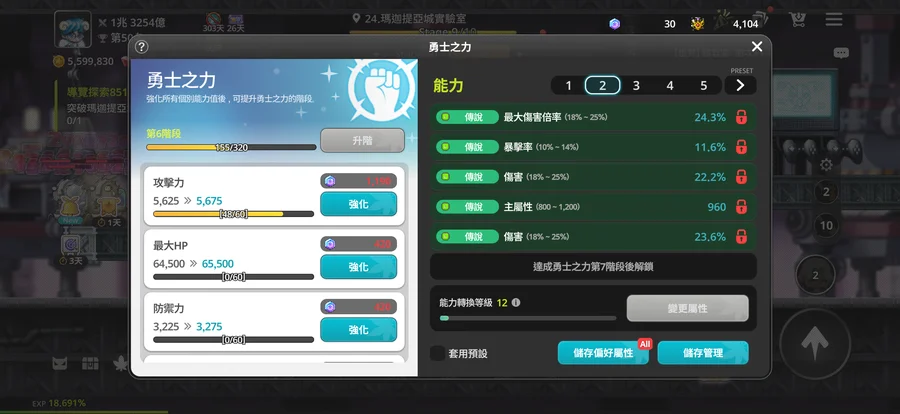Click 儲存偏好屬性 button
Viewport: 900px width, 414px height.
(603, 353)
